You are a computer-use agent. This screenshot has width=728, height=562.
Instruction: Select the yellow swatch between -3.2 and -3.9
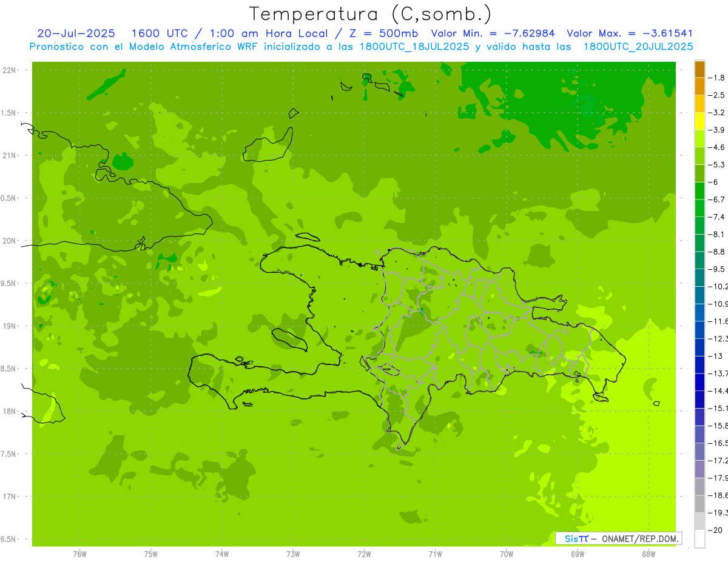699,121
